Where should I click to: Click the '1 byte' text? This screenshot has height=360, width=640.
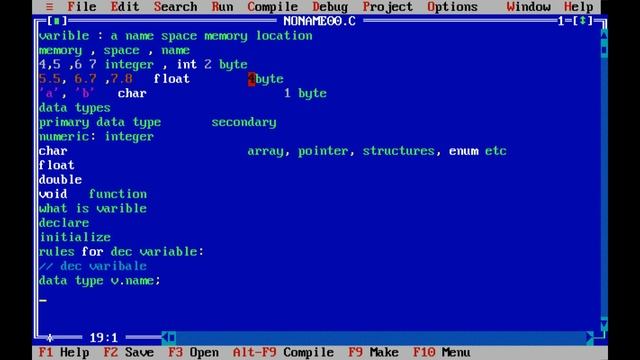pyautogui.click(x=305, y=93)
